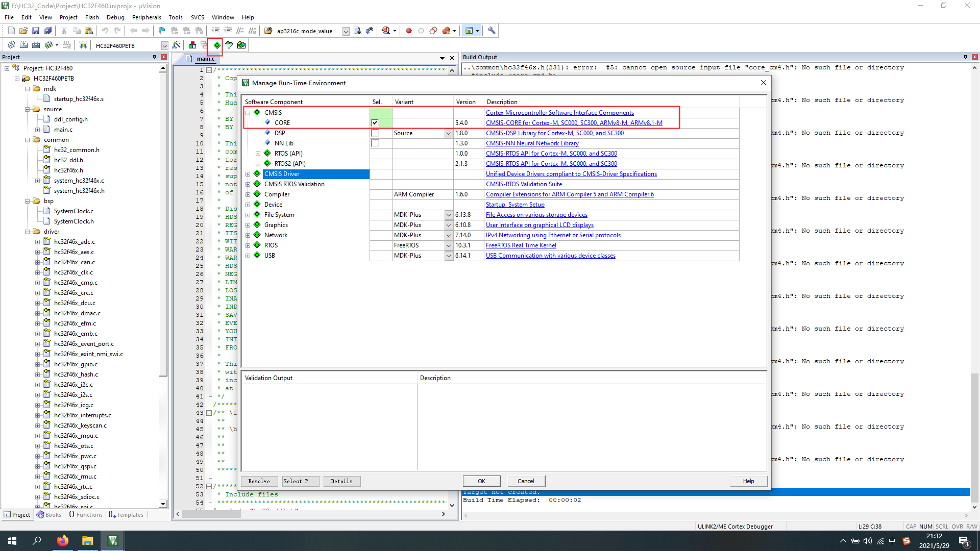Uncheck the CMSIS CORE checkbox
Viewport: 980px width, 551px height.
tap(375, 123)
